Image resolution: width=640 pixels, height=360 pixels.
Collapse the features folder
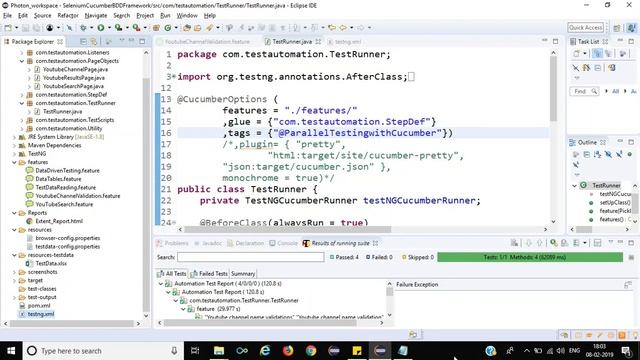pos(14,162)
